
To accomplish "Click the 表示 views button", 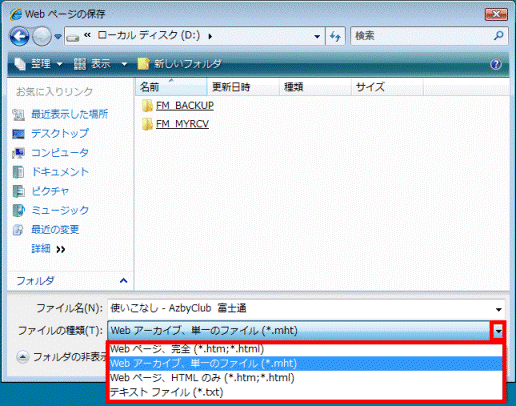I will (92, 63).
